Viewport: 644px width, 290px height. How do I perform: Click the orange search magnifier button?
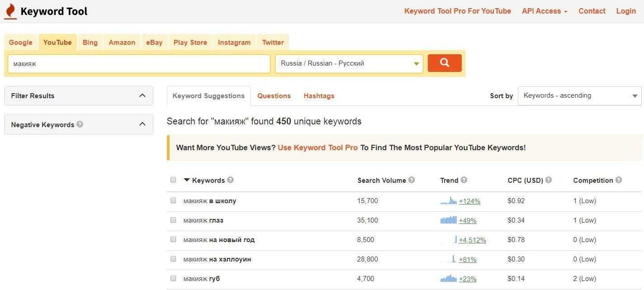tap(445, 63)
